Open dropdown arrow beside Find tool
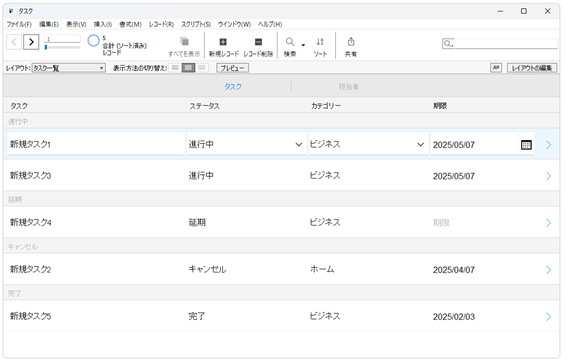The height and width of the screenshot is (362, 567). click(303, 45)
